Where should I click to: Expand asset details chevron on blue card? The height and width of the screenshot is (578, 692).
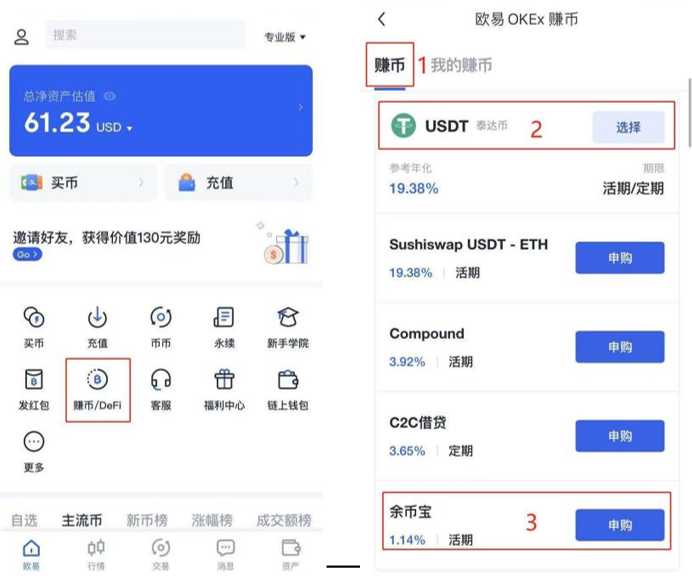(x=300, y=108)
